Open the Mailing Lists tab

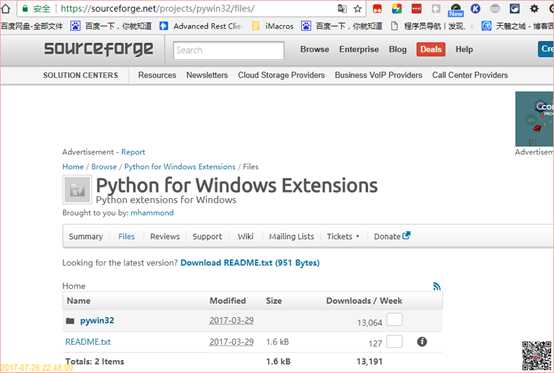[291, 237]
